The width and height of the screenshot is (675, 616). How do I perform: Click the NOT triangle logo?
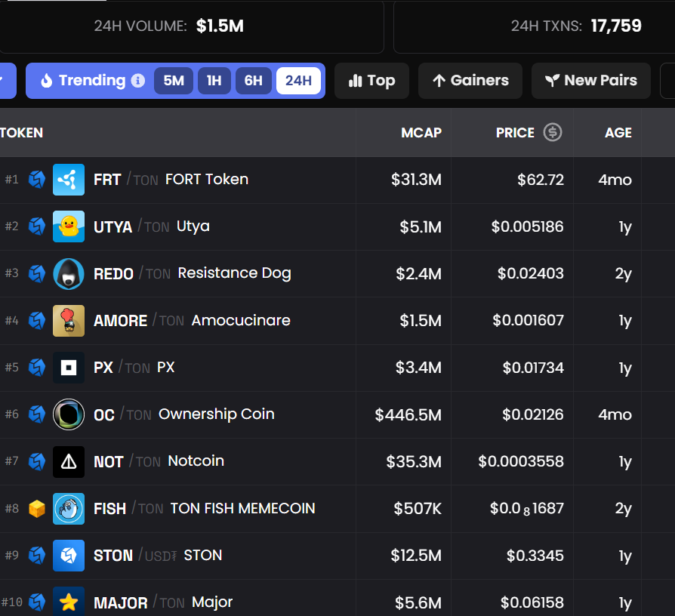click(69, 462)
